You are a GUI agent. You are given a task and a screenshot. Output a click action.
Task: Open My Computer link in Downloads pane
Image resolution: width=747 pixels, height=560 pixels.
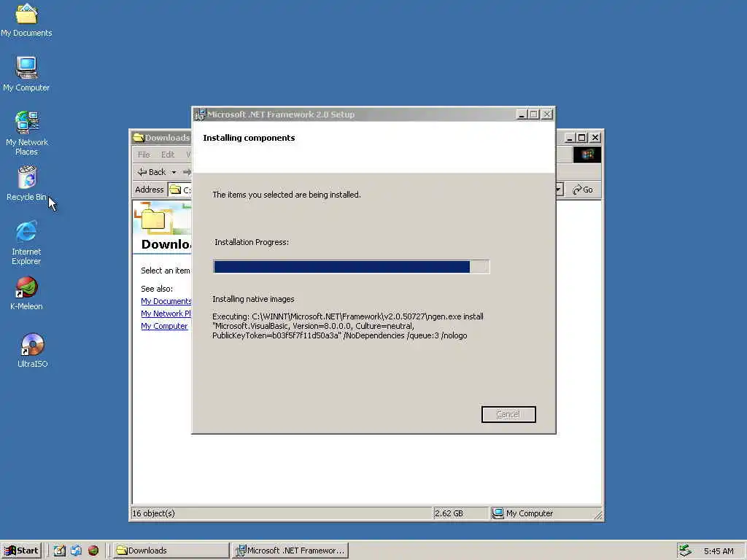pos(164,326)
